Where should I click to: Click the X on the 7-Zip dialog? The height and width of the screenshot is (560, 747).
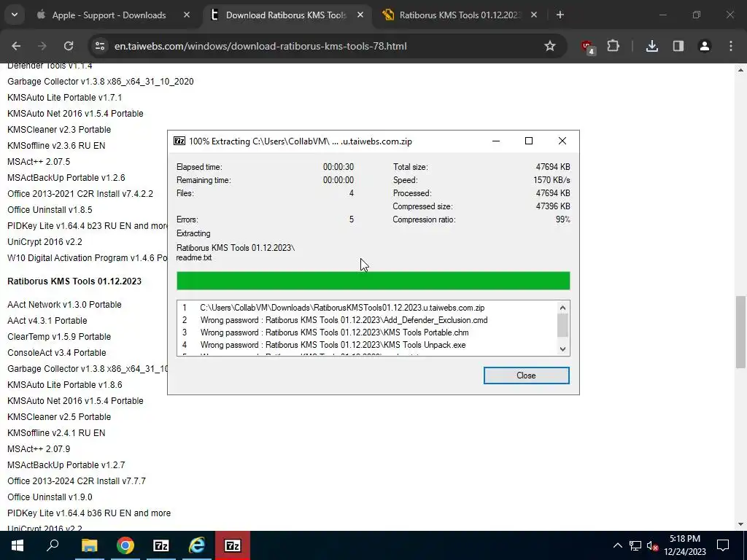pos(562,141)
